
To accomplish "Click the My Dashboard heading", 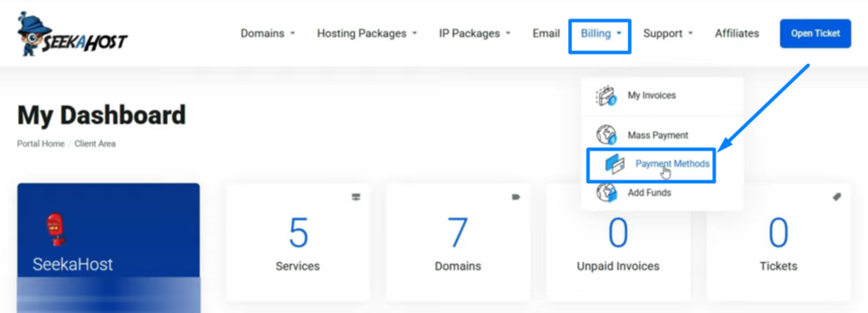I will (102, 115).
